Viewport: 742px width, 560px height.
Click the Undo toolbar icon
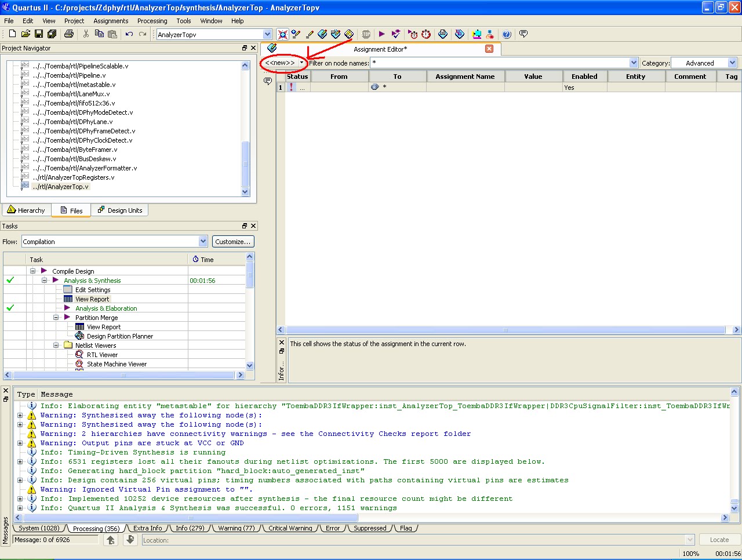129,35
